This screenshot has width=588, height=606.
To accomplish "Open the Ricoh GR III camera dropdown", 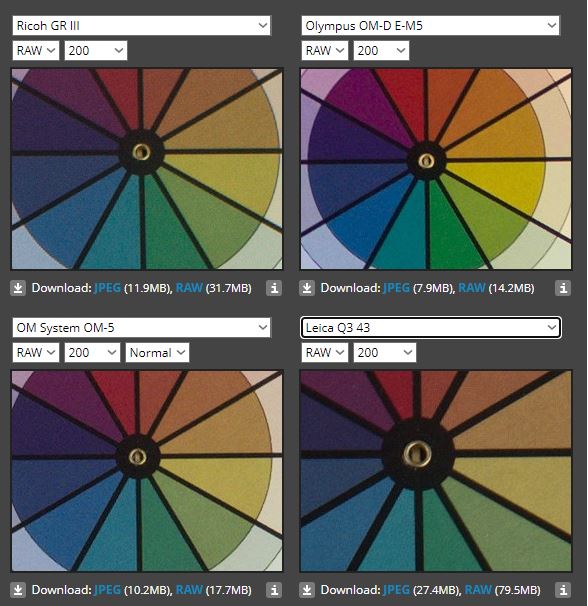I will coord(141,26).
